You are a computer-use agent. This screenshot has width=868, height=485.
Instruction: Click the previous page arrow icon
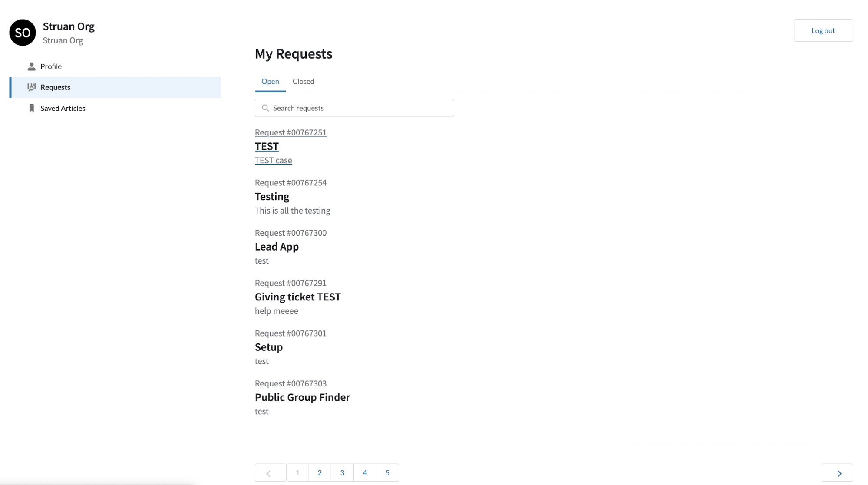(x=270, y=473)
